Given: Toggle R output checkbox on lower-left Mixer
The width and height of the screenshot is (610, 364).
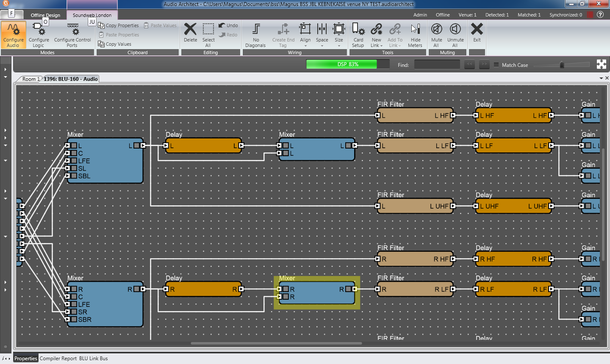Looking at the screenshot, I should pos(136,289).
